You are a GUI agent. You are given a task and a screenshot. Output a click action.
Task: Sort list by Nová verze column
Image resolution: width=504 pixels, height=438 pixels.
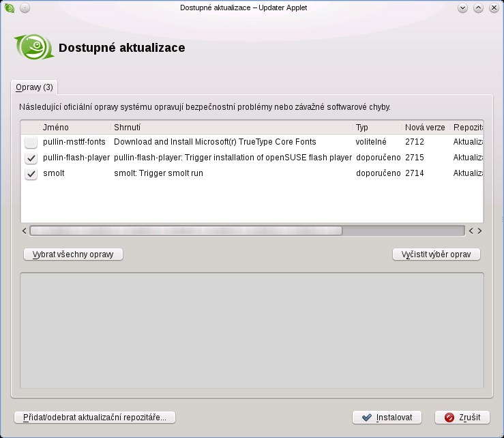pyautogui.click(x=425, y=128)
